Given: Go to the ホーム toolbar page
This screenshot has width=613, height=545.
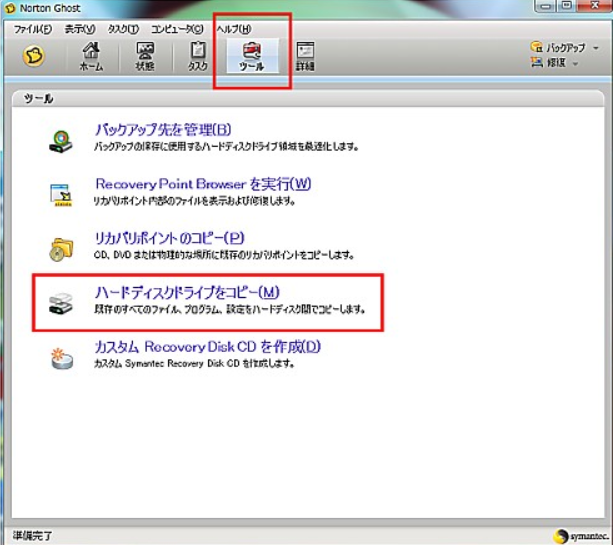Looking at the screenshot, I should click(91, 56).
